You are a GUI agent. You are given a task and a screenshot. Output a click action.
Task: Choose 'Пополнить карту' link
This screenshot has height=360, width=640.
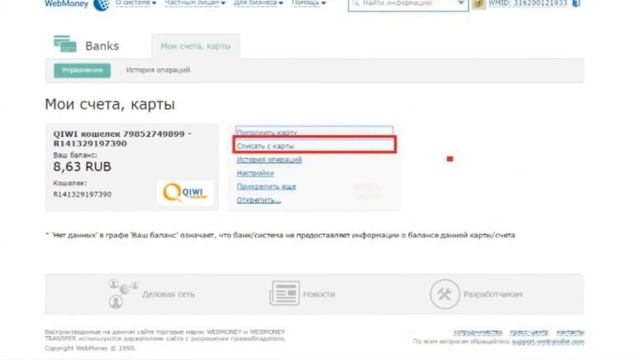point(267,133)
